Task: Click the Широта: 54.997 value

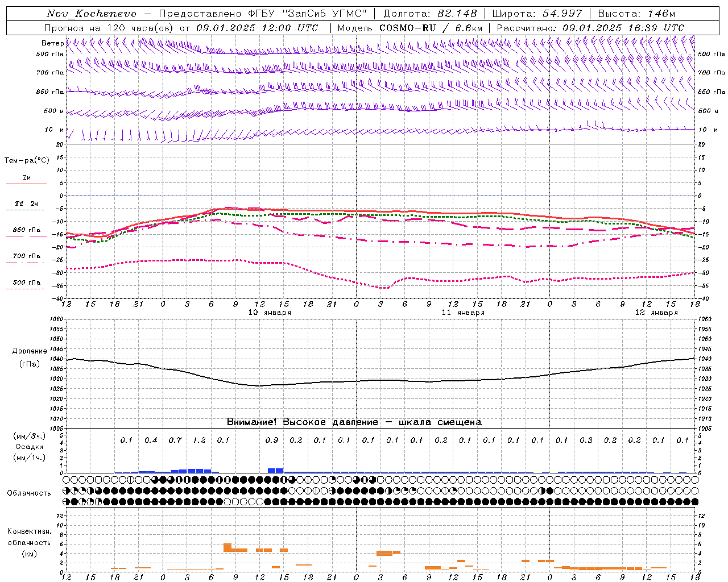Action: pyautogui.click(x=537, y=14)
